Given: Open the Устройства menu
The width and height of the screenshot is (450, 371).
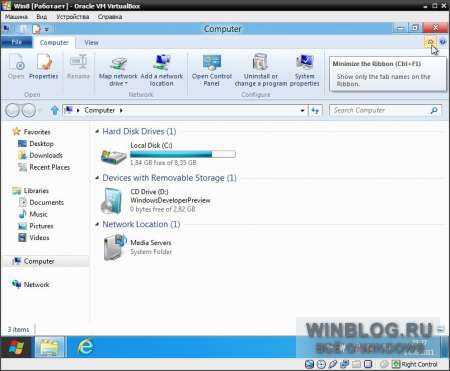Looking at the screenshot, I should 73,17.
